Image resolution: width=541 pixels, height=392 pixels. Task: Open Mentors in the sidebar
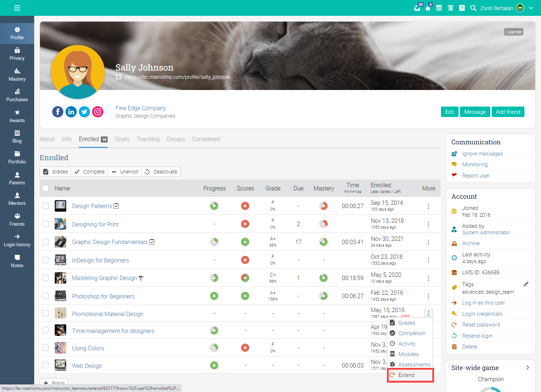pos(17,199)
